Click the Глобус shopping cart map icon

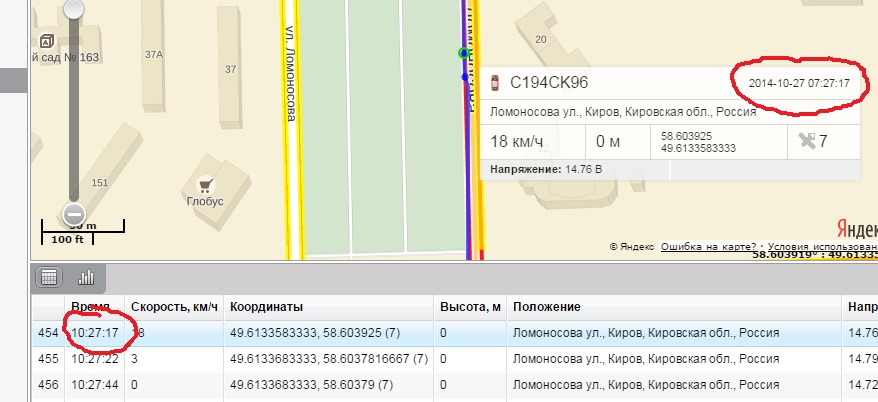coord(205,185)
